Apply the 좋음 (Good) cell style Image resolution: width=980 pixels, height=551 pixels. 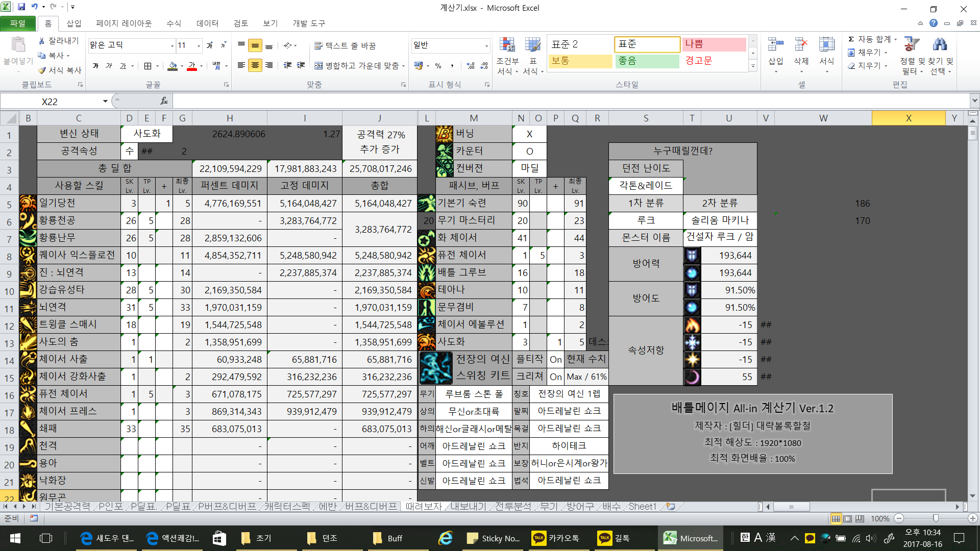(x=647, y=61)
